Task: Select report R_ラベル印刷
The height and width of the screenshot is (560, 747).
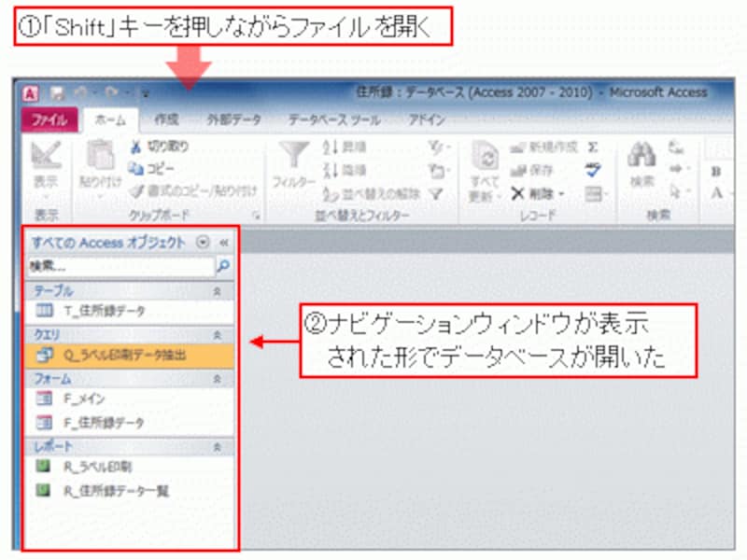Action: (129, 466)
